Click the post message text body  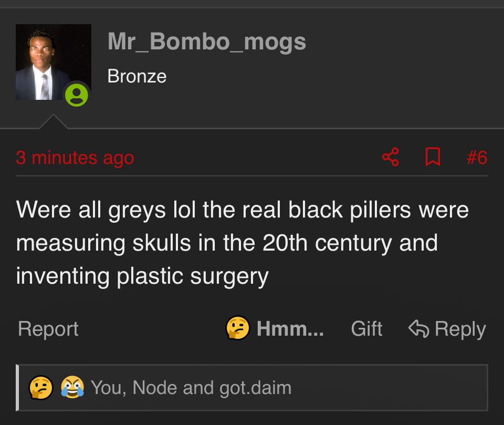[241, 243]
